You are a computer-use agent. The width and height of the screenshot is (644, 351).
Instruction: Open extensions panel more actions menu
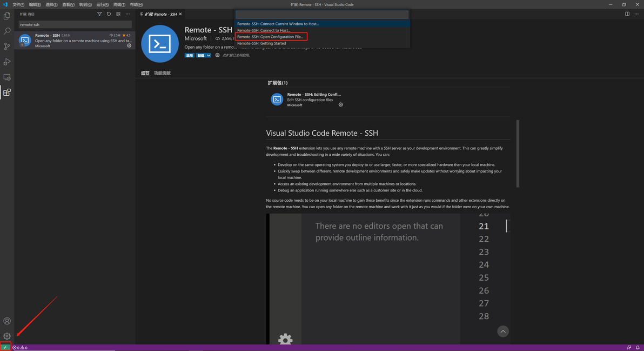(128, 14)
